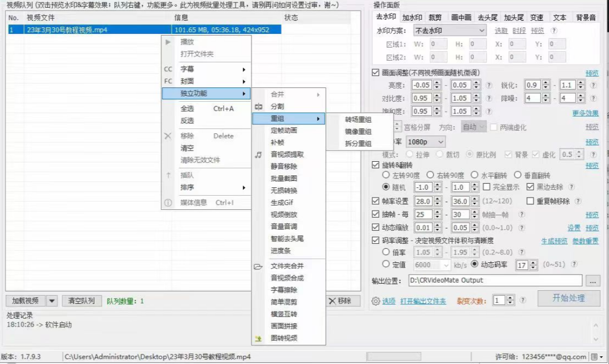609x364 pixels.
Task: Choose 字幕擦除 in the context menu
Action: 284,290
